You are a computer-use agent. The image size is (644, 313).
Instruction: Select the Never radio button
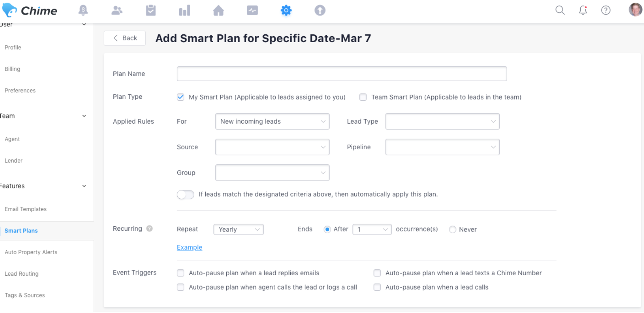coord(453,230)
